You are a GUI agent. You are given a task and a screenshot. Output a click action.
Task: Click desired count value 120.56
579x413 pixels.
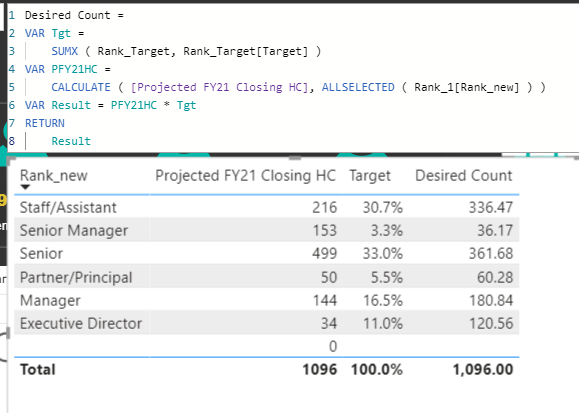491,324
